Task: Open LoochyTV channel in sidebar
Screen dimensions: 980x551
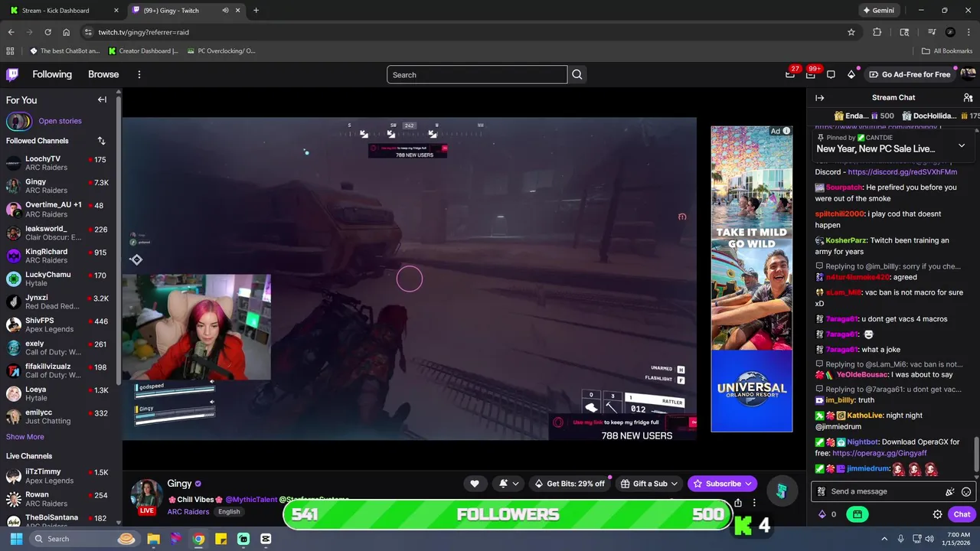Action: 58,163
